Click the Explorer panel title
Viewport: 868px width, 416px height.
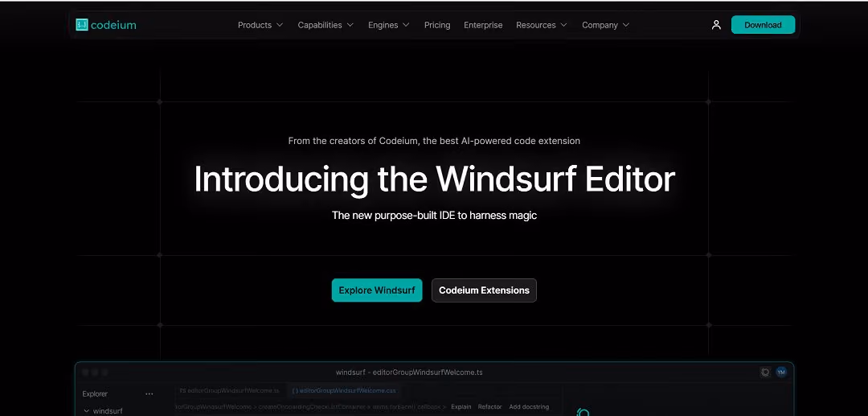[x=95, y=393]
